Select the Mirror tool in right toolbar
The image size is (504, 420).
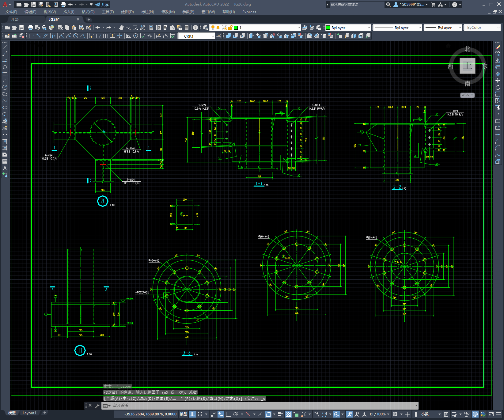tap(498, 61)
